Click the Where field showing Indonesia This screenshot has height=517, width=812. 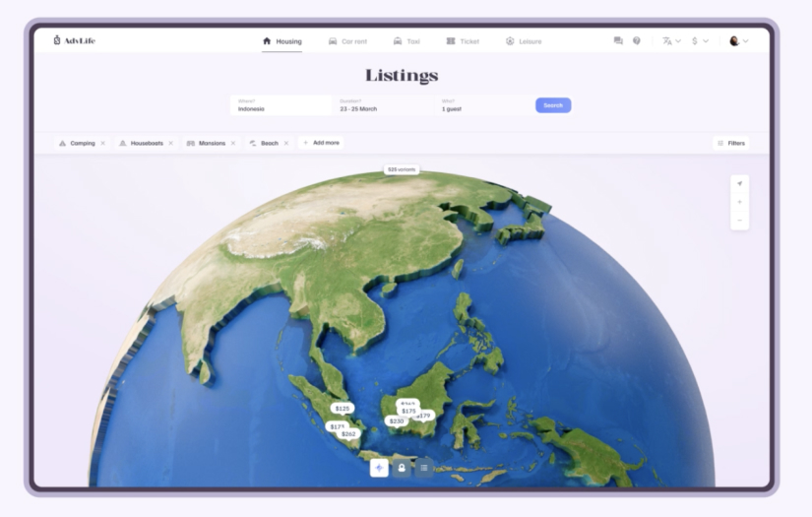[x=281, y=105]
